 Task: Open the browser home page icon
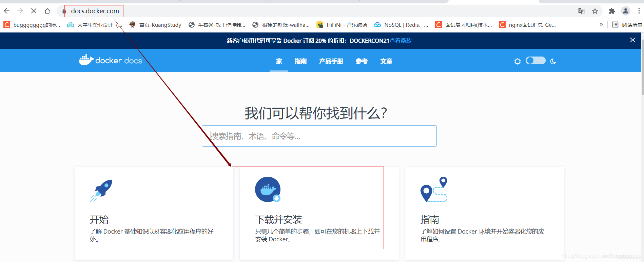[x=47, y=11]
